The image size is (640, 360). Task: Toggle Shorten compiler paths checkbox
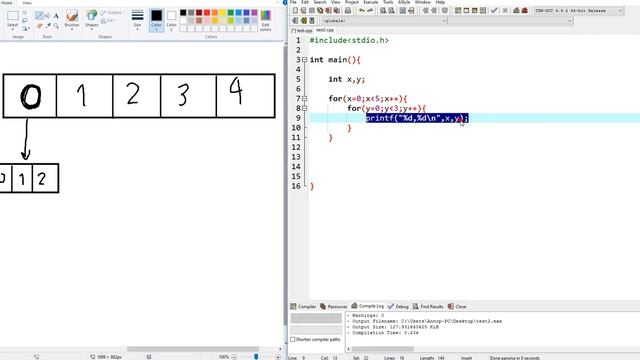[x=293, y=340]
